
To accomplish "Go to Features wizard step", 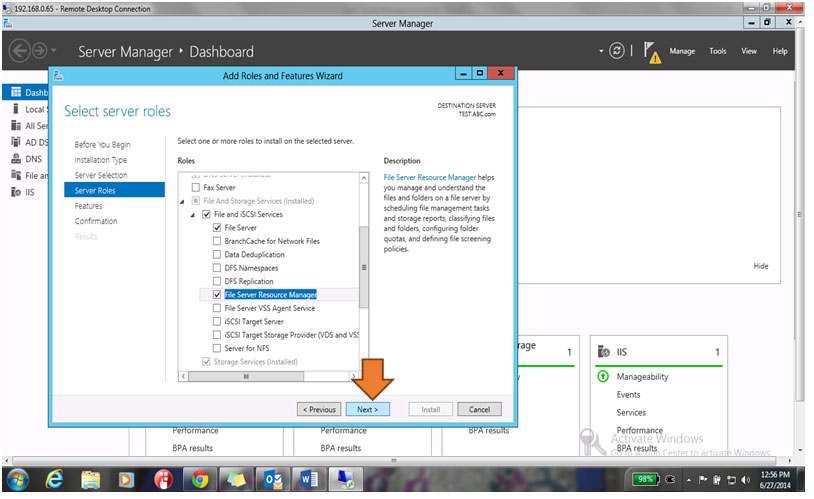I will [x=88, y=206].
